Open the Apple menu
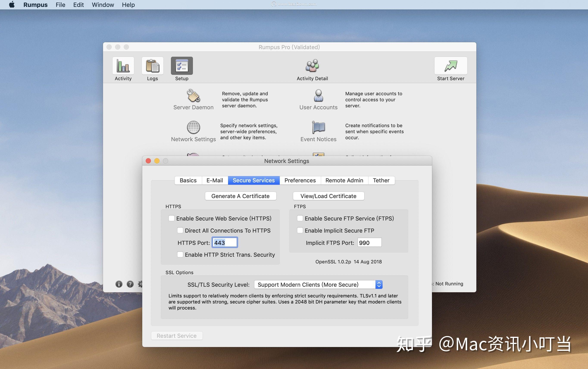The height and width of the screenshot is (369, 588). pyautogui.click(x=12, y=5)
